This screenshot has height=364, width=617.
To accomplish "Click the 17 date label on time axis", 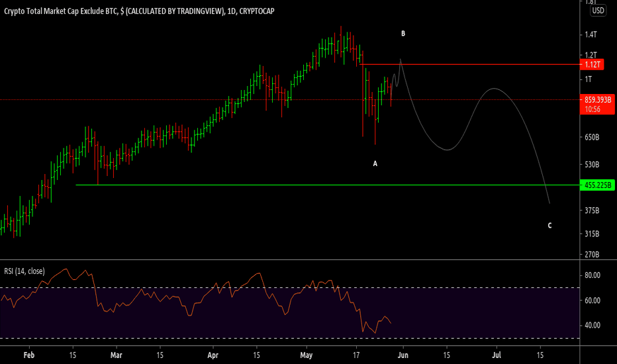I will click(x=356, y=355).
